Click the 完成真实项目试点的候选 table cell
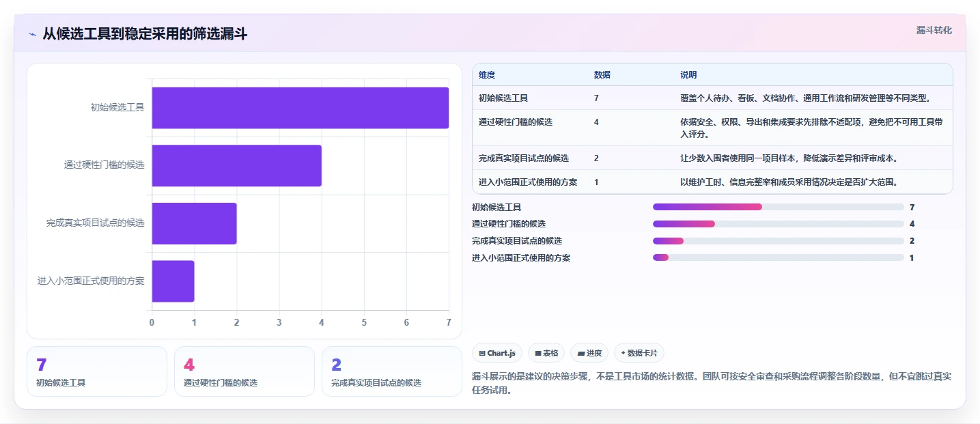 point(524,158)
